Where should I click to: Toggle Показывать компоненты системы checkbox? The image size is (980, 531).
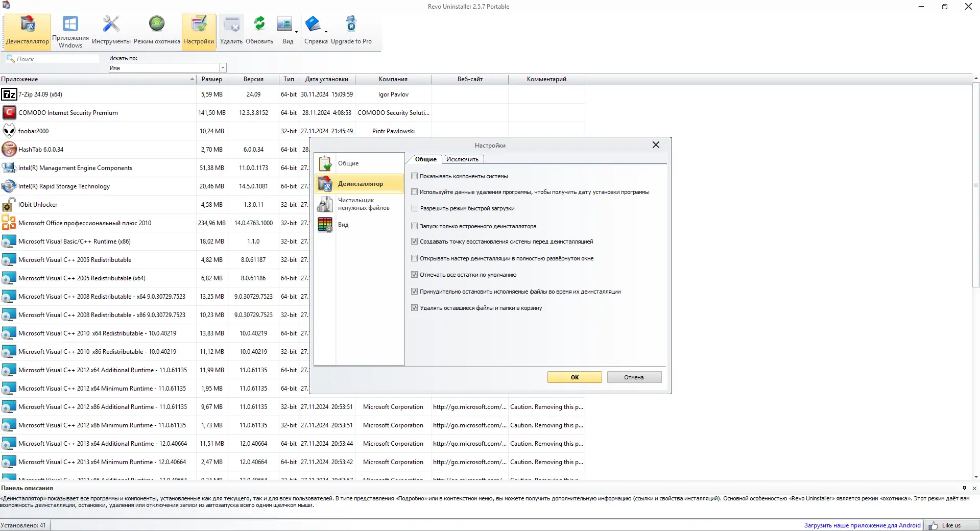415,176
